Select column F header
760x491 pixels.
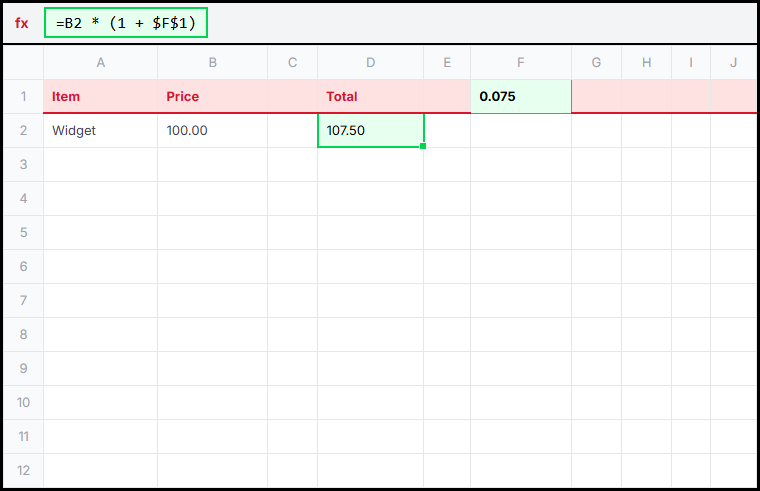(x=521, y=63)
